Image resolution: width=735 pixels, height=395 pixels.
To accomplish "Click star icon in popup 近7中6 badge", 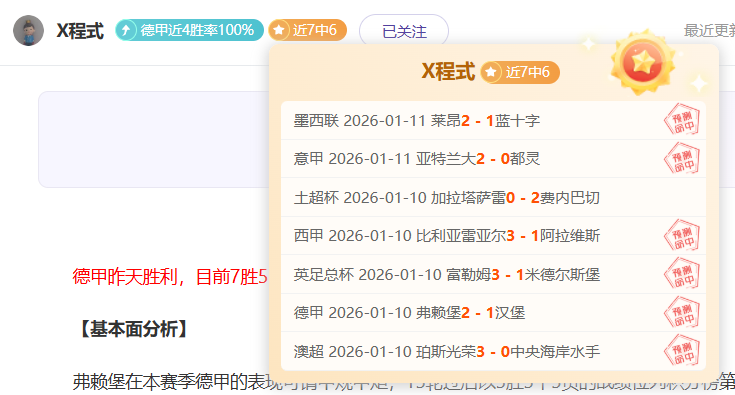I will pos(491,72).
